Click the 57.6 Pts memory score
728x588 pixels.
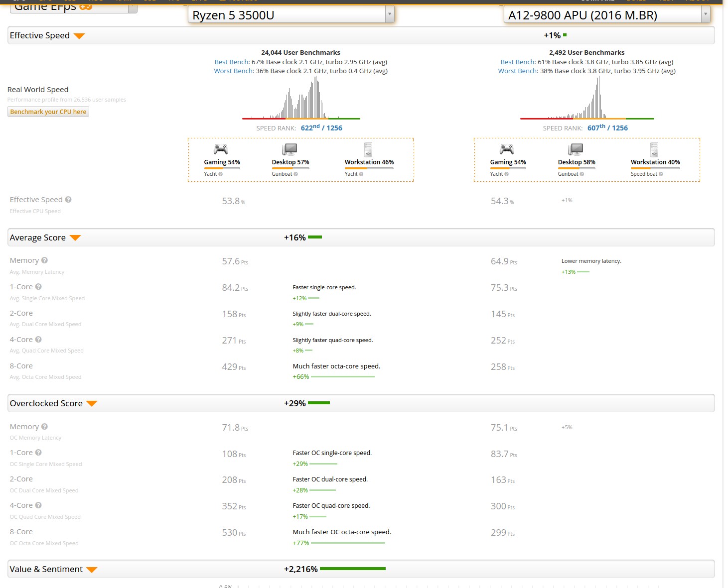235,261
